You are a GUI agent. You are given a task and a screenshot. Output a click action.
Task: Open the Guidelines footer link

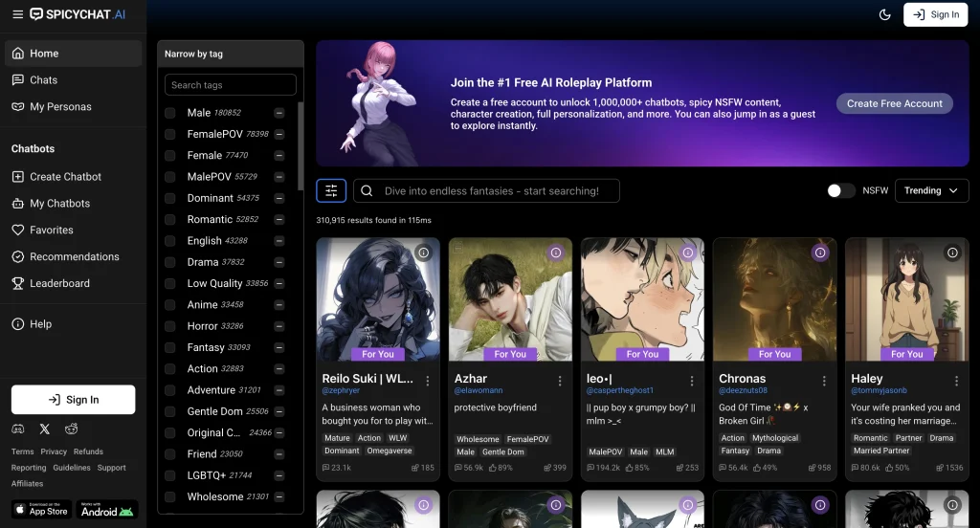click(71, 468)
